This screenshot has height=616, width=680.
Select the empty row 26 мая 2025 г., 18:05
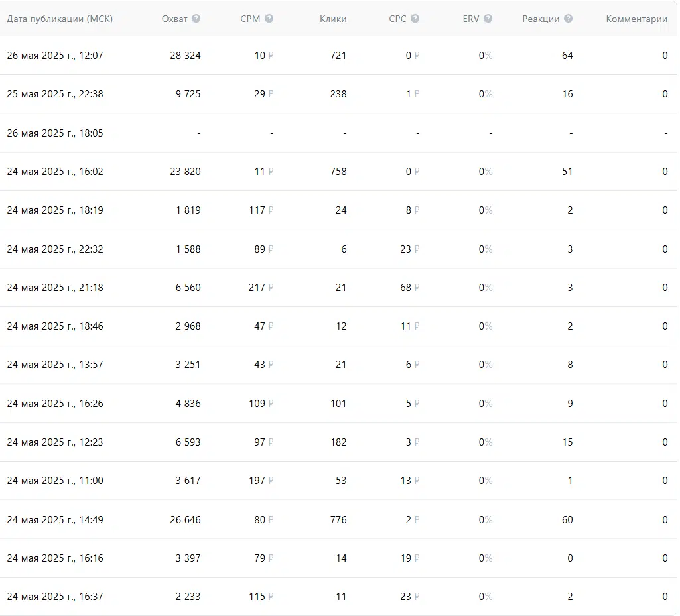pos(55,133)
